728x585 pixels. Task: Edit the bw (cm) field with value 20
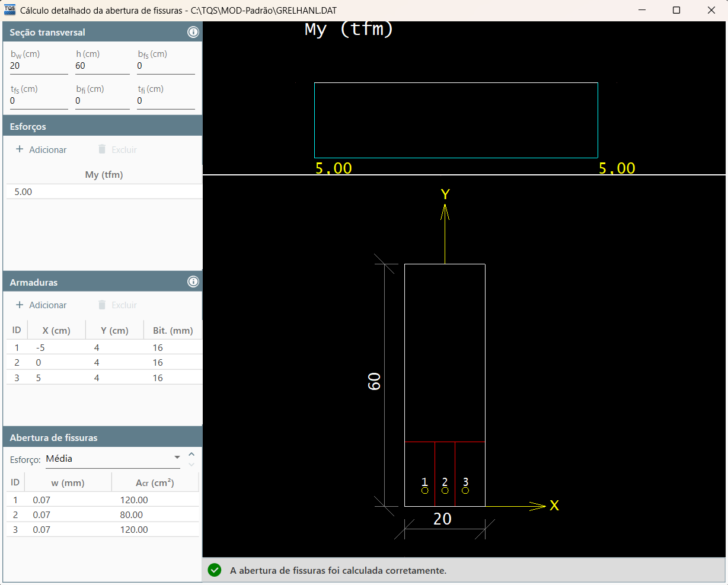tap(39, 66)
